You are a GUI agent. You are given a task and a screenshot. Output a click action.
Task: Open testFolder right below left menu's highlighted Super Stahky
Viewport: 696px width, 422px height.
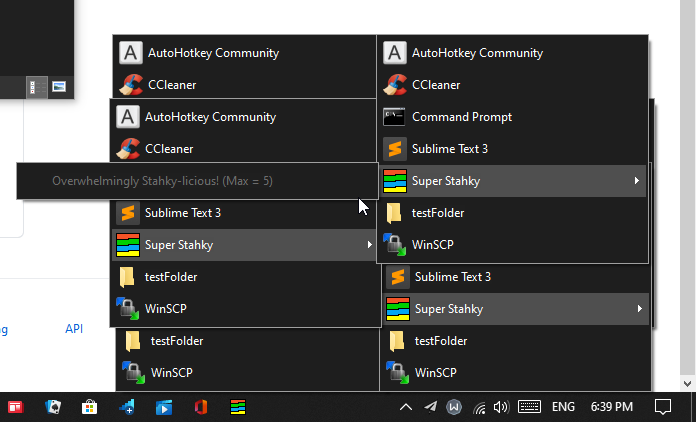pos(244,277)
